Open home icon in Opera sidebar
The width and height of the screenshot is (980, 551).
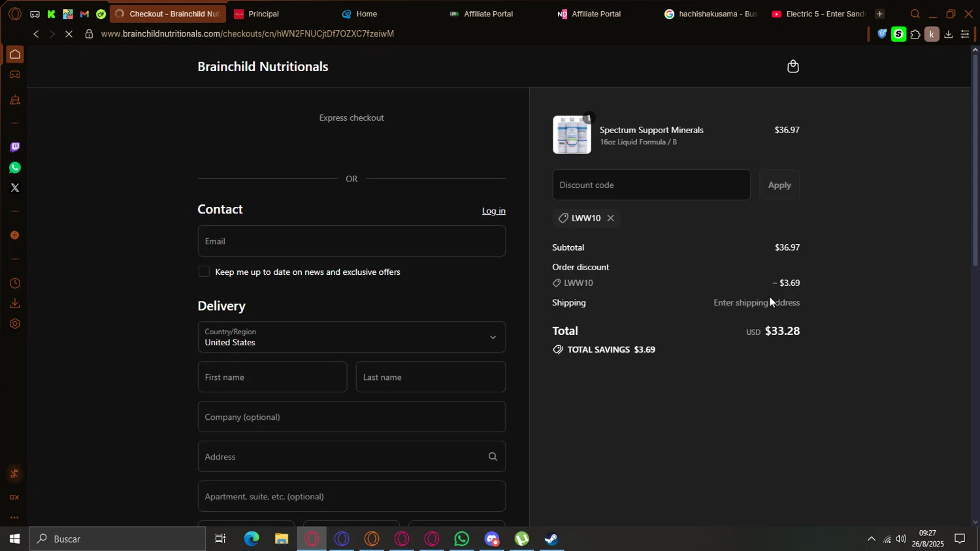(15, 54)
